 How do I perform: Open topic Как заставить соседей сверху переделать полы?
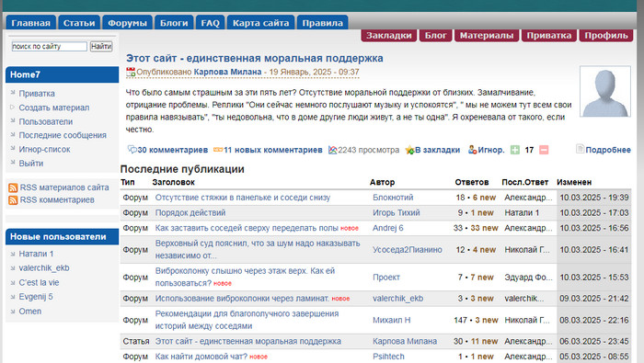(x=247, y=228)
